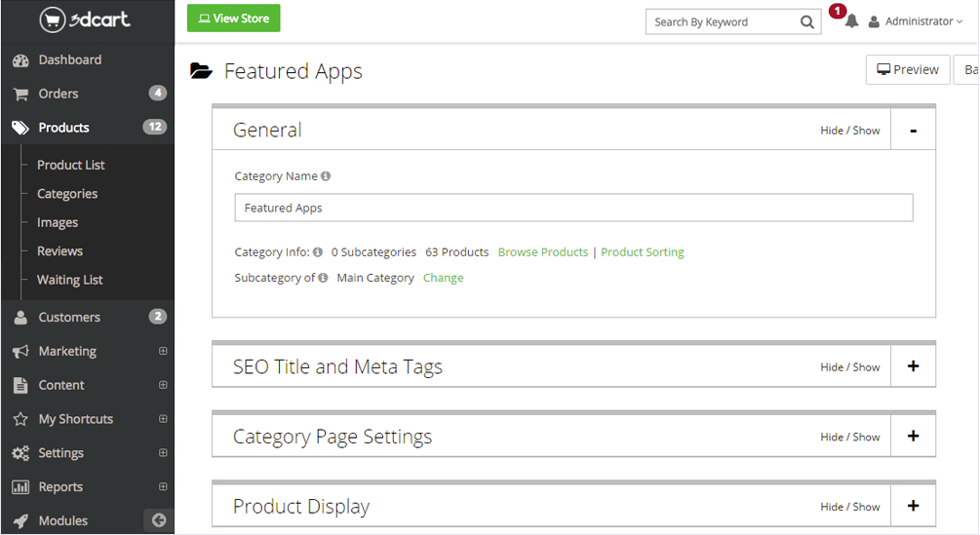Click the green View Store button
The image size is (980, 535).
coord(233,19)
